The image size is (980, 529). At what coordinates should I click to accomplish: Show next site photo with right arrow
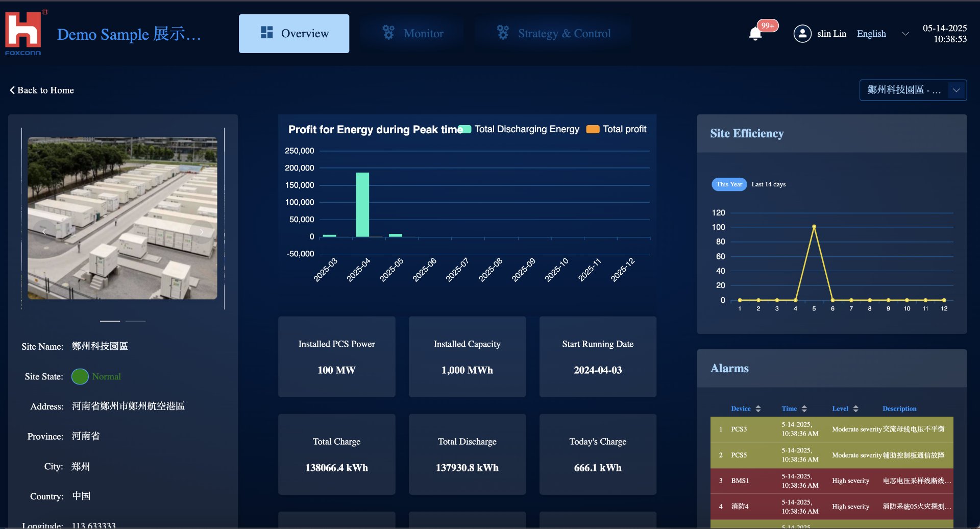click(202, 232)
